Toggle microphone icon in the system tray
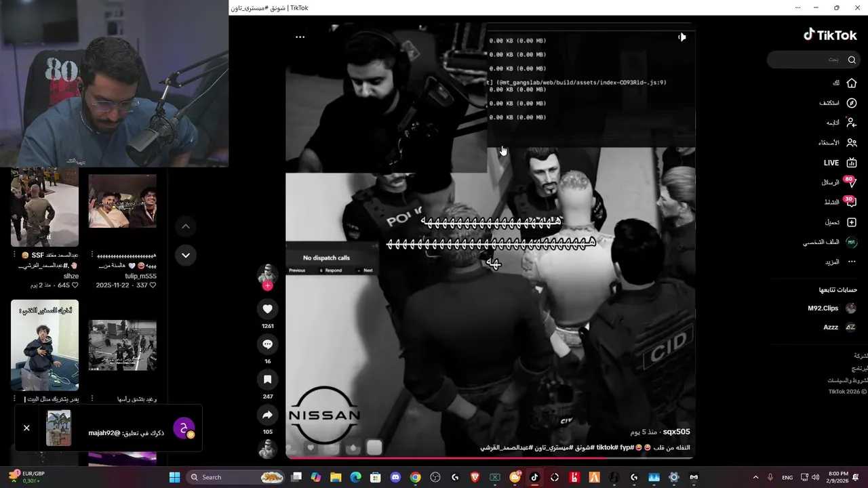Image resolution: width=868 pixels, height=488 pixels. pos(770,477)
